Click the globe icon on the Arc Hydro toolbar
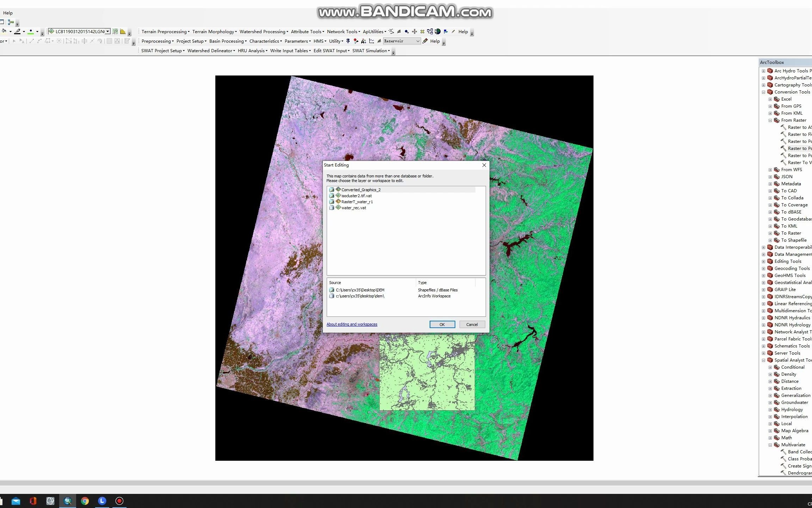The image size is (812, 508). 438,31
